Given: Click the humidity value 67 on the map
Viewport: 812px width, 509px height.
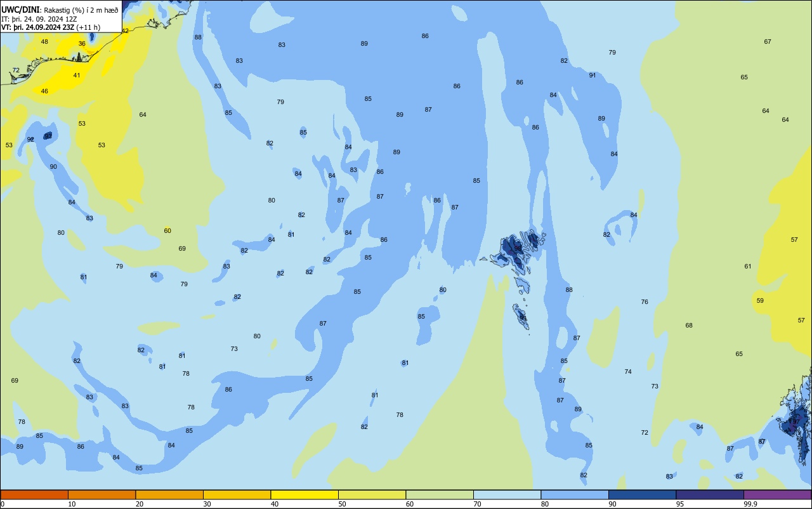Looking at the screenshot, I should coord(768,42).
